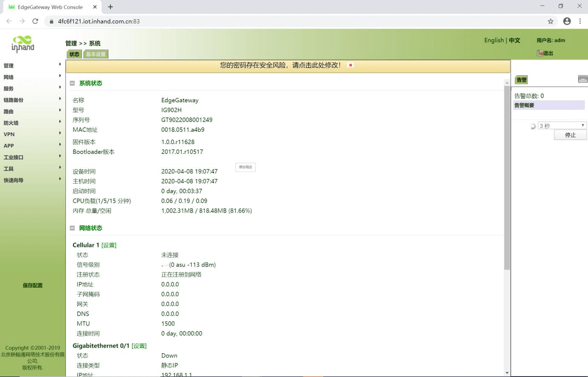Click 保存配置 in the sidebar
588x377 pixels.
coord(33,285)
